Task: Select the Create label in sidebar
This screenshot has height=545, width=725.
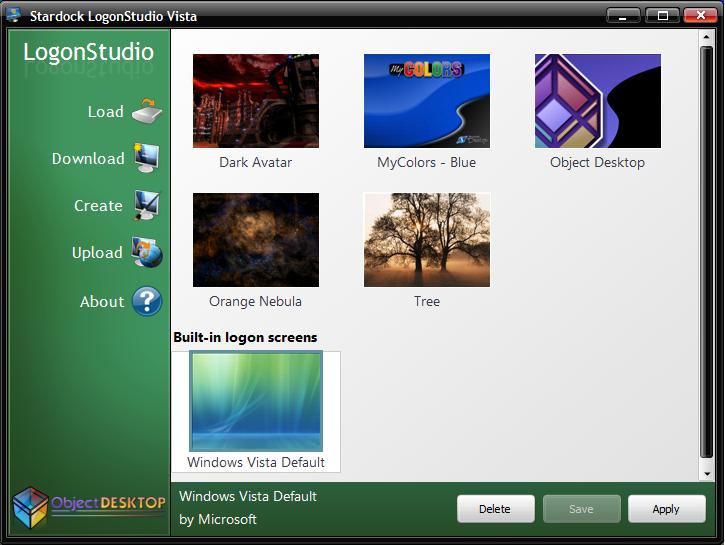Action: [x=98, y=205]
